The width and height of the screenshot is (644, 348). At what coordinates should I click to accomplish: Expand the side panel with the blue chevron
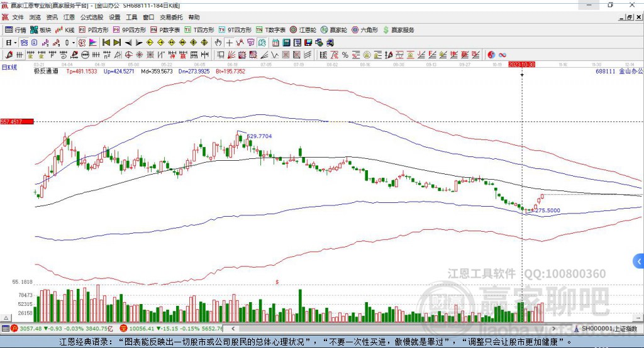[639, 261]
